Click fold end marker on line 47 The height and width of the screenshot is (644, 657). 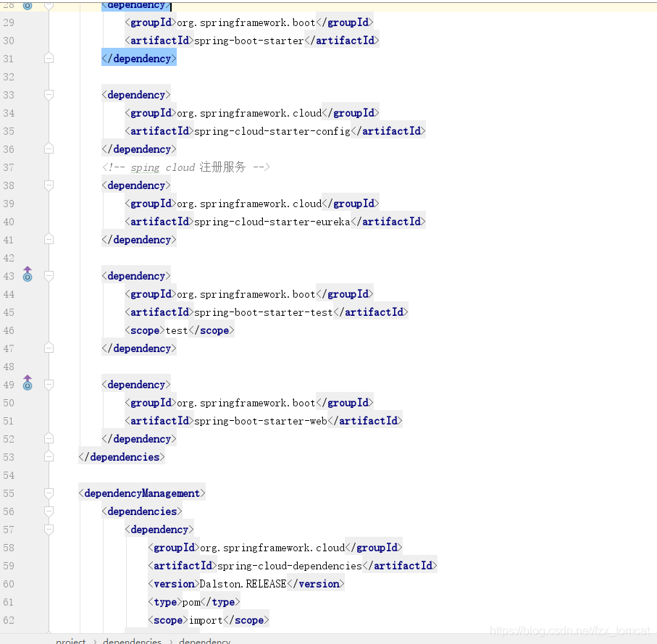[x=49, y=348]
